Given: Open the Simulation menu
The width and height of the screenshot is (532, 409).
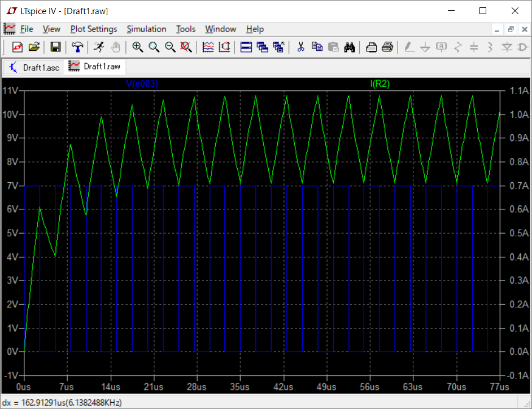Looking at the screenshot, I should 146,29.
